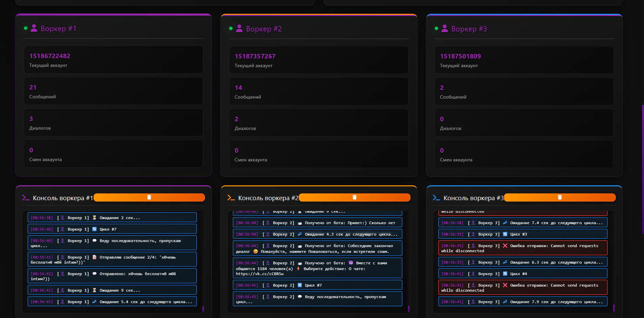The image size is (644, 318).
Task: Click the user icon beside Воркер #1
Action: coord(34,28)
